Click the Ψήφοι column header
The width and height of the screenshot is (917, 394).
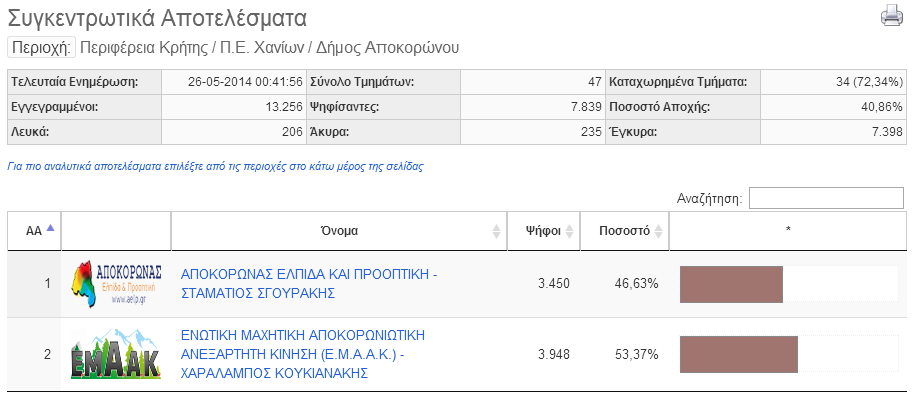click(543, 231)
